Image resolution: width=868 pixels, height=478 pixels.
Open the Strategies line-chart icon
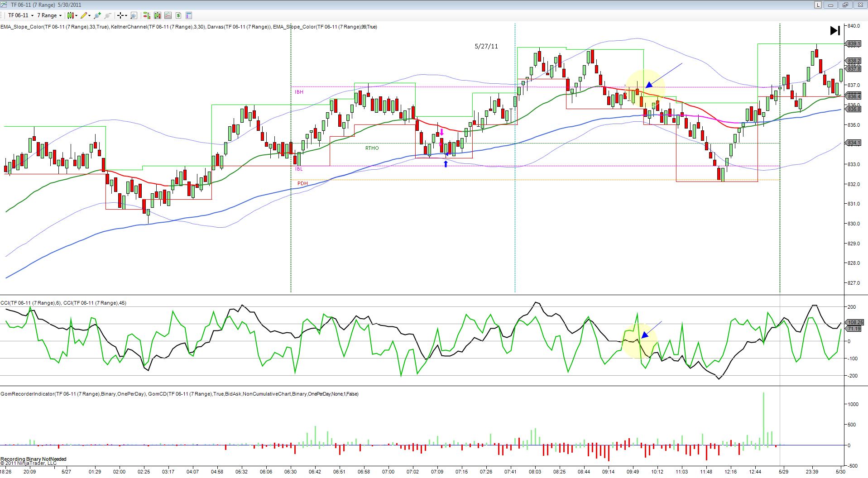[x=168, y=15]
